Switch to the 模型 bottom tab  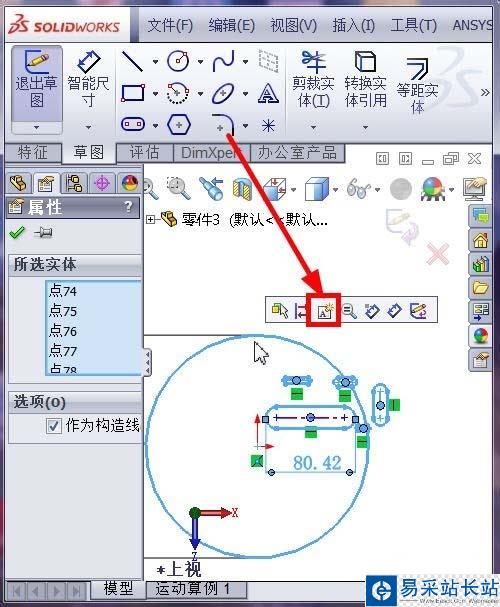click(x=118, y=589)
